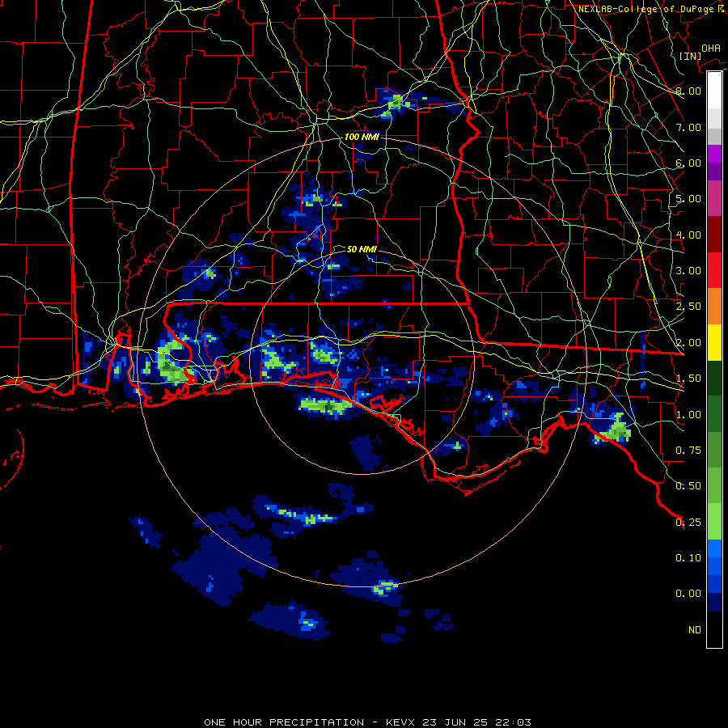Pick the bright red legend swatch

(x=714, y=270)
